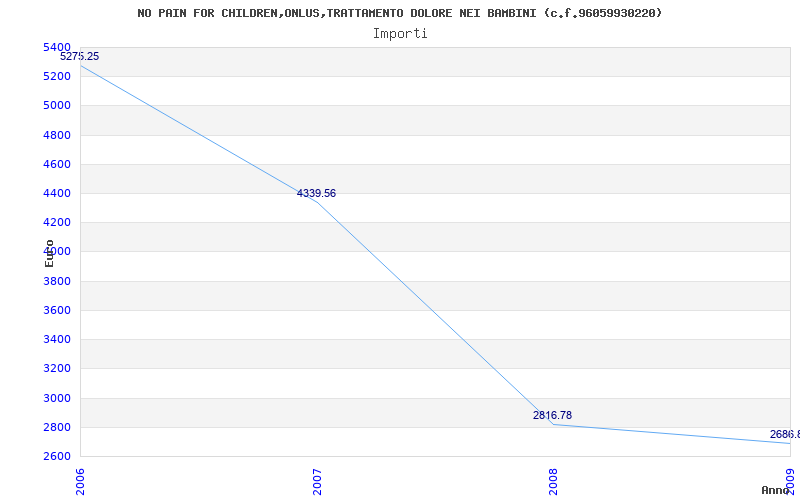Click the Anno x-axis title
The height and width of the screenshot is (500, 800).
tap(776, 490)
